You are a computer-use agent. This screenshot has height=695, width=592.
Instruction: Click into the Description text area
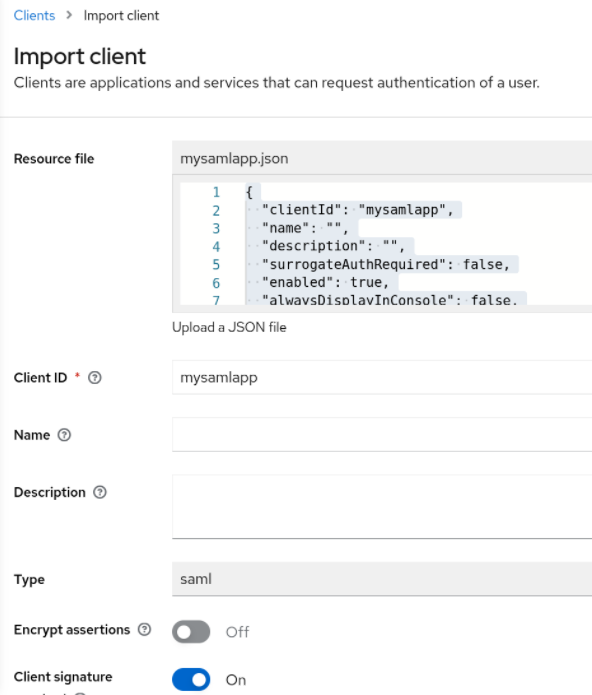coord(382,507)
